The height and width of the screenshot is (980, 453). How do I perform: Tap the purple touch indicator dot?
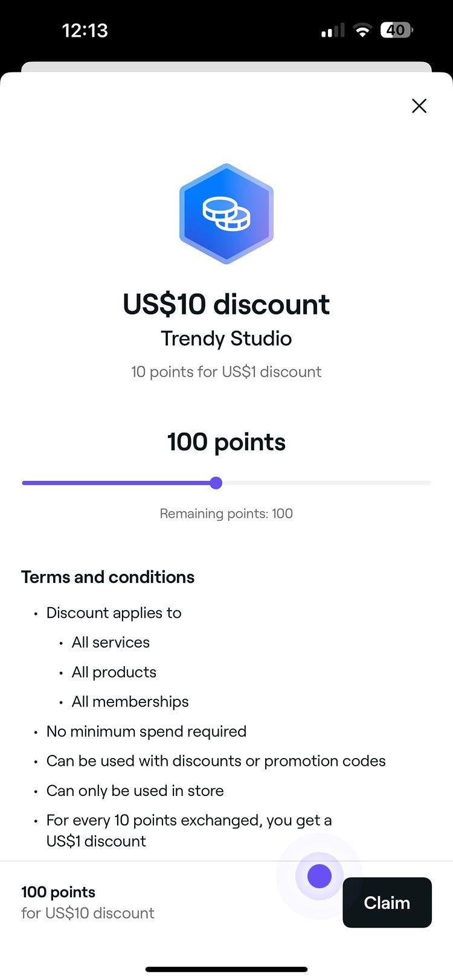[320, 876]
